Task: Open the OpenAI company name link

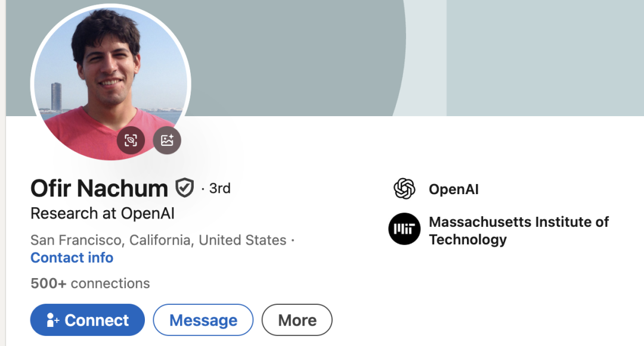Action: (x=454, y=189)
